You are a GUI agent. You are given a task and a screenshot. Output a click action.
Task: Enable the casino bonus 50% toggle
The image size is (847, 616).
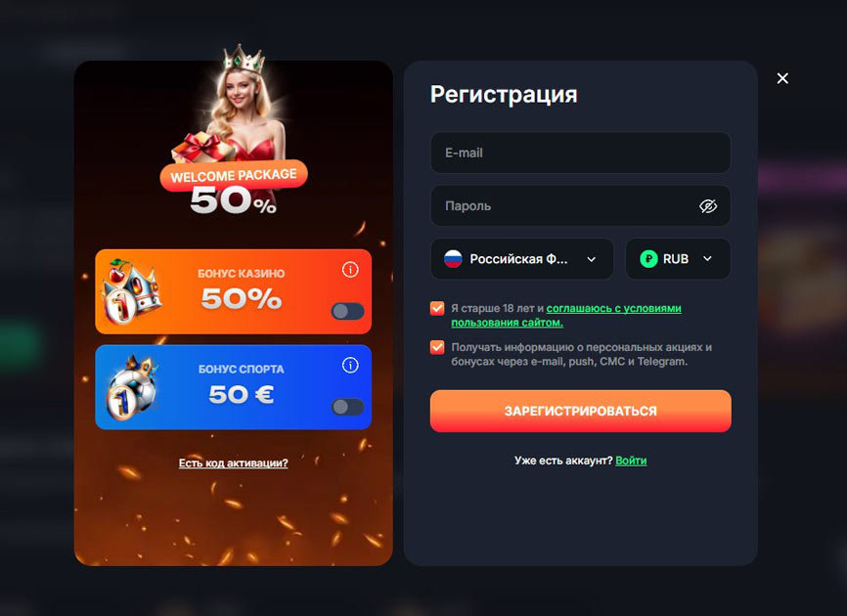click(347, 311)
